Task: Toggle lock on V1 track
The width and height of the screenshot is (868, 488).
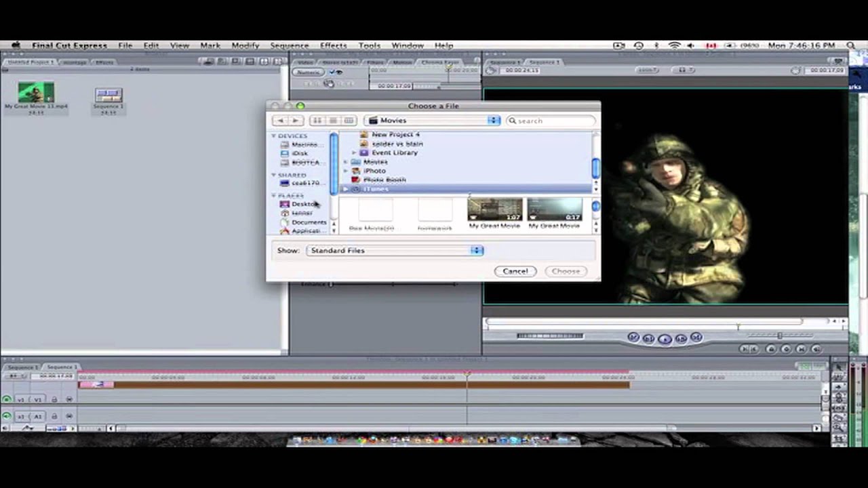Action: pos(55,399)
